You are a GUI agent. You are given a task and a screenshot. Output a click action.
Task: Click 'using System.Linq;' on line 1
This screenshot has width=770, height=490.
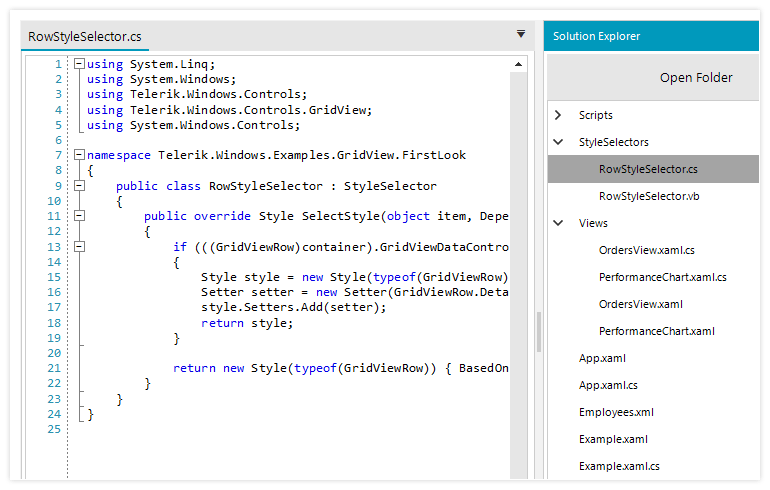tap(151, 64)
